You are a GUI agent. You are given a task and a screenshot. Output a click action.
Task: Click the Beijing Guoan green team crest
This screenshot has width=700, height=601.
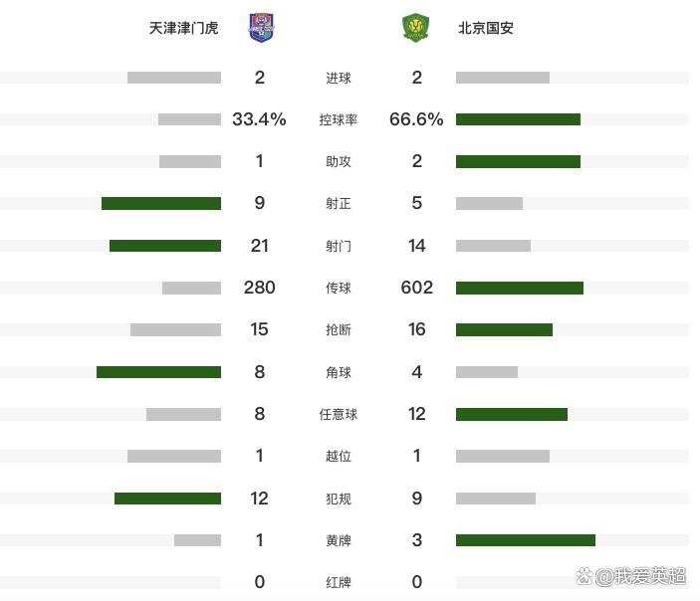(415, 28)
